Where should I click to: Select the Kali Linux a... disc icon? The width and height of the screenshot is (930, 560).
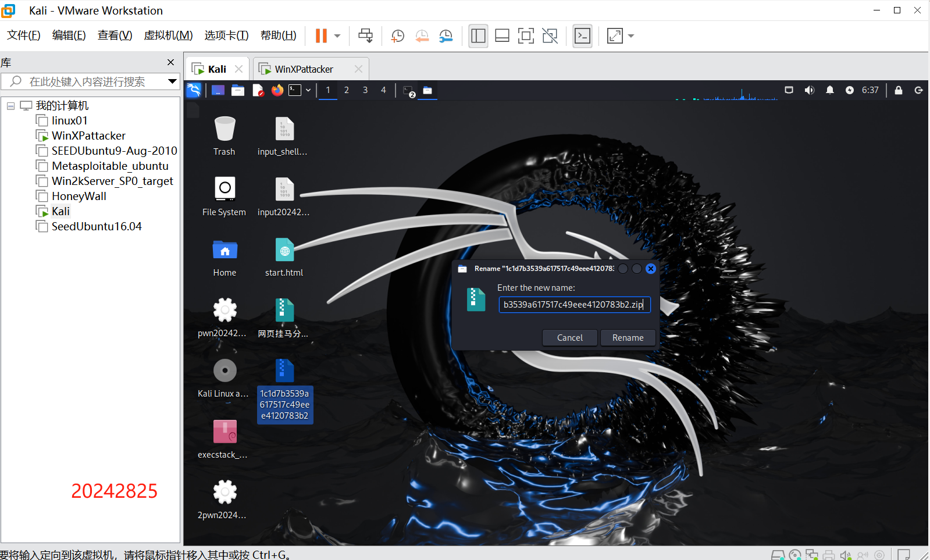[224, 379]
